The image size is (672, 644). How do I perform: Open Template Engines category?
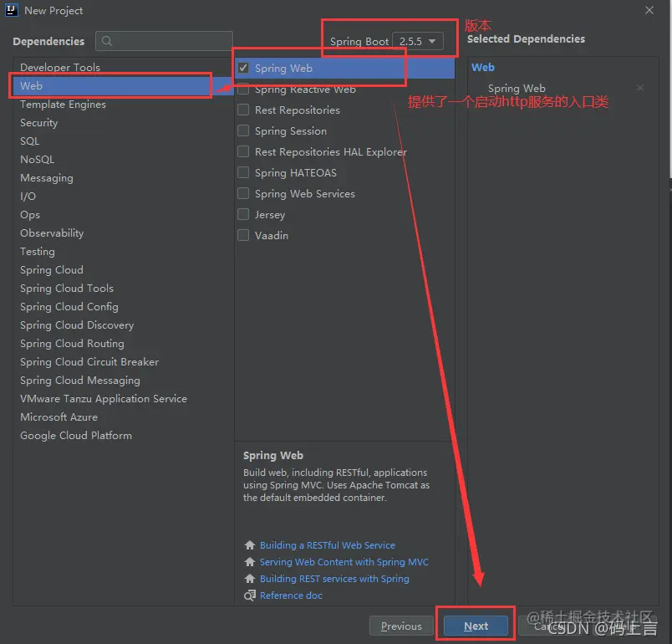[x=123, y=105]
